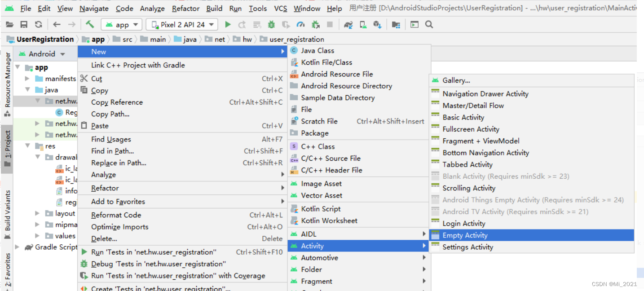Image resolution: width=644 pixels, height=291 pixels.
Task: Click the Save All toolbar icon
Action: click(24, 25)
